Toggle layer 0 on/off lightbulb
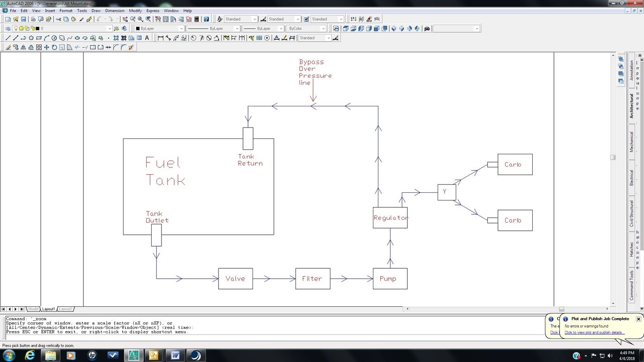The width and height of the screenshot is (644, 362). pos(15,29)
